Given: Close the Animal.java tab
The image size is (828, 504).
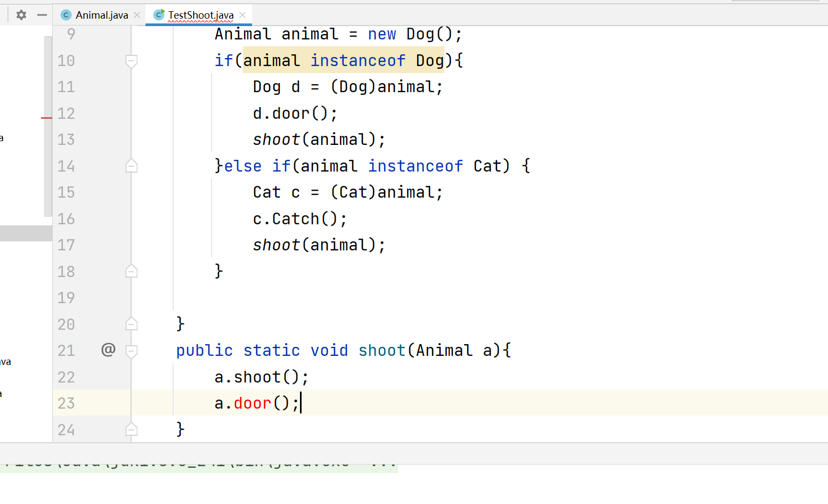Looking at the screenshot, I should 137,15.
